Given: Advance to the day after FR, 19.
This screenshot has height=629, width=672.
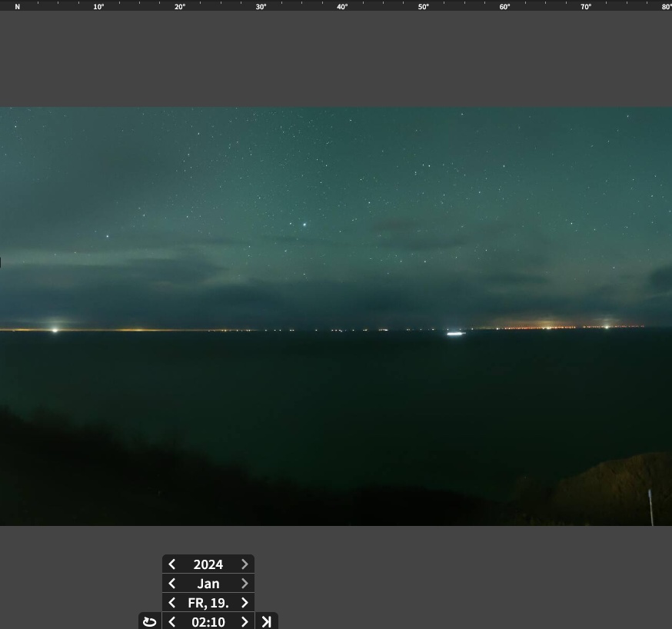Looking at the screenshot, I should [245, 603].
